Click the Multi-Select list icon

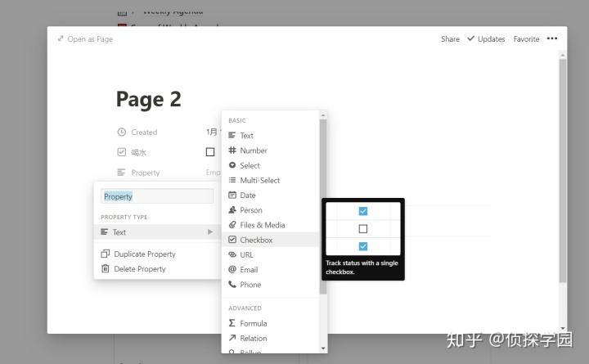[x=232, y=180]
